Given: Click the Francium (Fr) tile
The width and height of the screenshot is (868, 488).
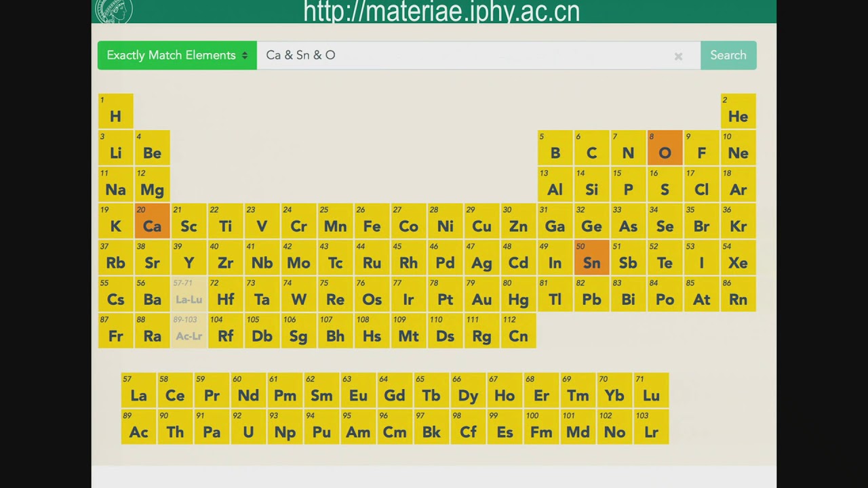Looking at the screenshot, I should pos(116,331).
